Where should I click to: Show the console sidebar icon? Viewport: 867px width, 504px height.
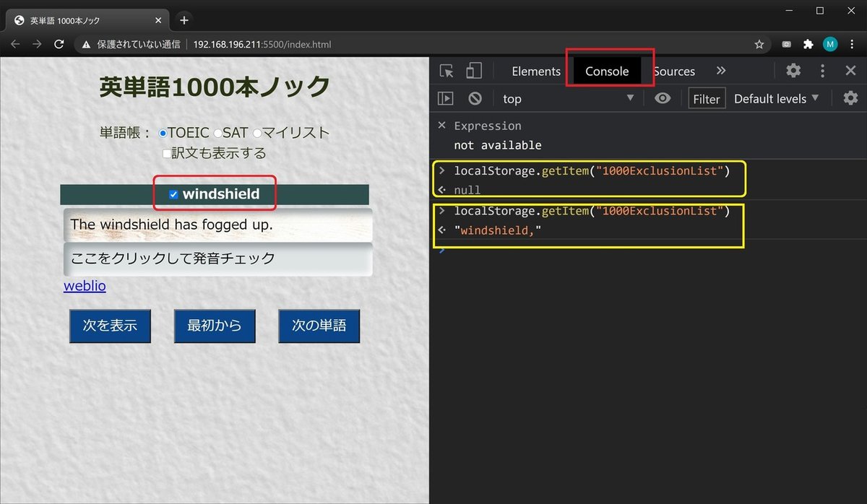click(x=446, y=98)
